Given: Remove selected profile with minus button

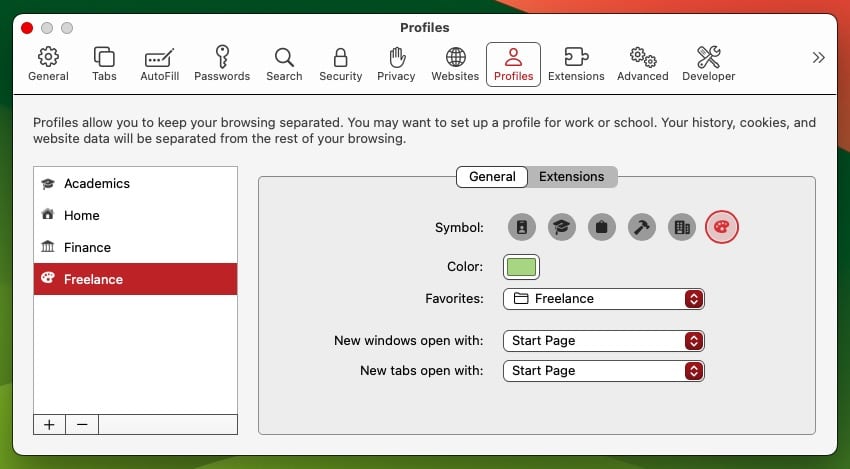Looking at the screenshot, I should (x=82, y=424).
